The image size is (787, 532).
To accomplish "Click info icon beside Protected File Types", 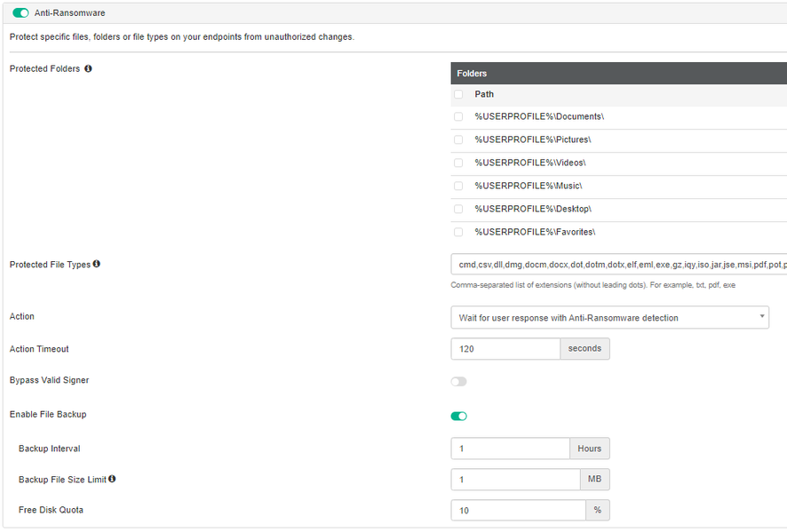I will point(97,264).
